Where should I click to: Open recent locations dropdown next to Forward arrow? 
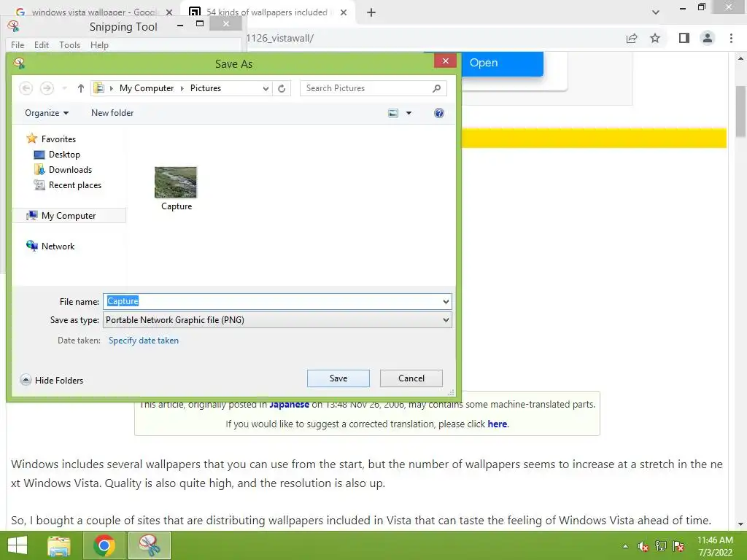[65, 88]
